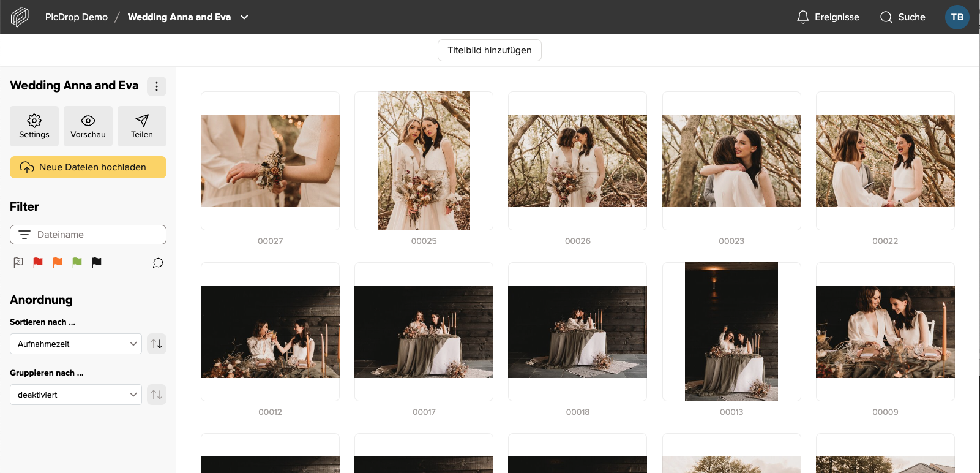This screenshot has height=473, width=980.
Task: Open thumbnail 00012
Action: [270, 331]
